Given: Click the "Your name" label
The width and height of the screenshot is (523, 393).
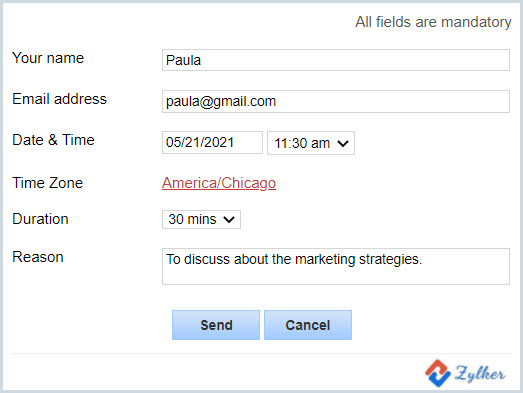Looking at the screenshot, I should tap(48, 58).
